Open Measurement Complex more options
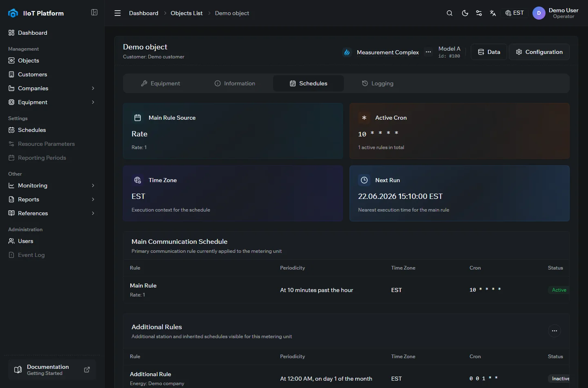Image resolution: width=588 pixels, height=388 pixels. (x=428, y=52)
